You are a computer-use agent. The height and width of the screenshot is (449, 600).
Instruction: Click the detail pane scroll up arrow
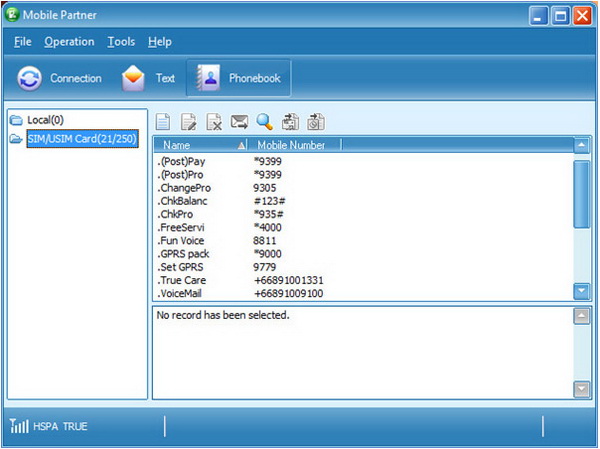[582, 316]
